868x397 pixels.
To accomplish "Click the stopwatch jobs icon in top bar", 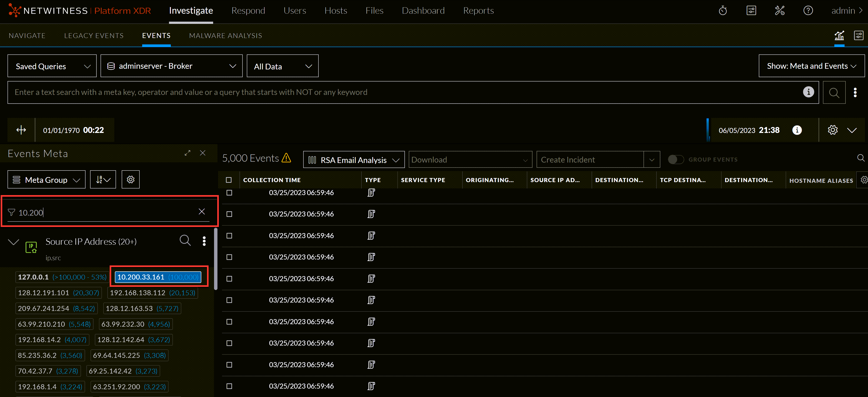I will [722, 11].
